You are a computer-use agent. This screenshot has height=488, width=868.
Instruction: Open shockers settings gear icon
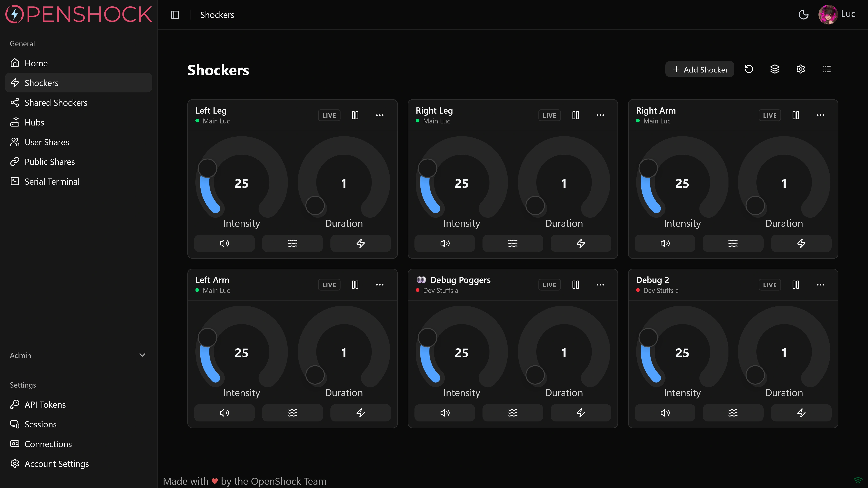(801, 69)
